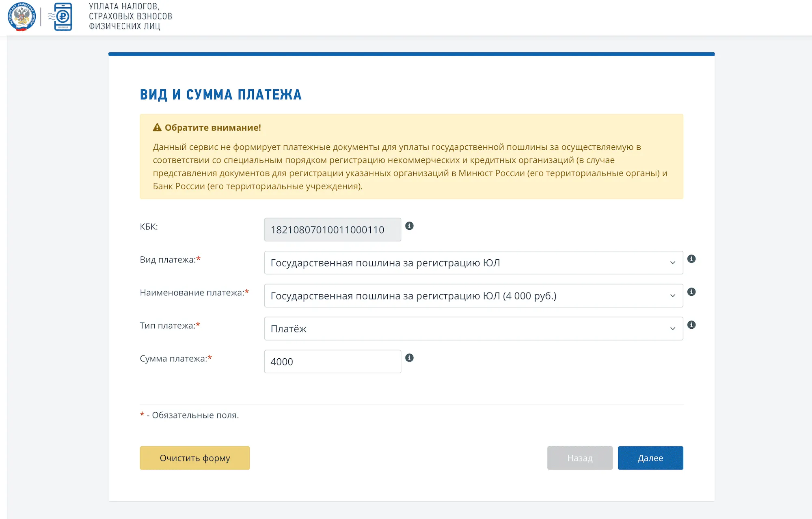The width and height of the screenshot is (812, 519).
Task: View info hint for Сумма платежа
Action: click(409, 358)
